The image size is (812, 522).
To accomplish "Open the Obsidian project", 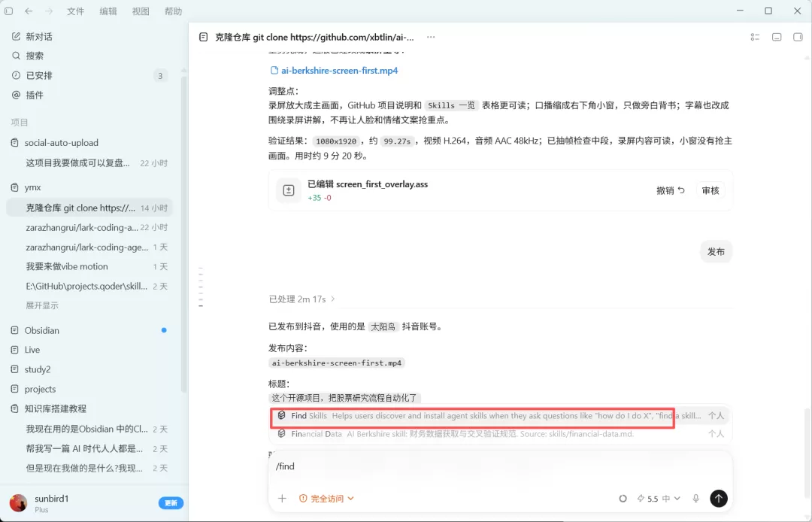I will tap(41, 330).
